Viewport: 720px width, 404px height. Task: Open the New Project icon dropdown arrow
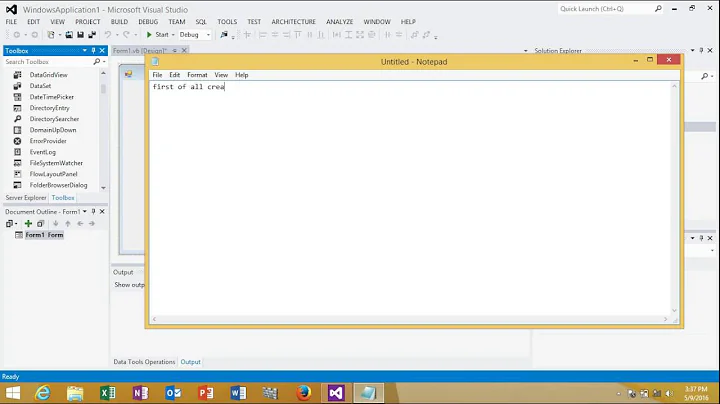[x=60, y=35]
